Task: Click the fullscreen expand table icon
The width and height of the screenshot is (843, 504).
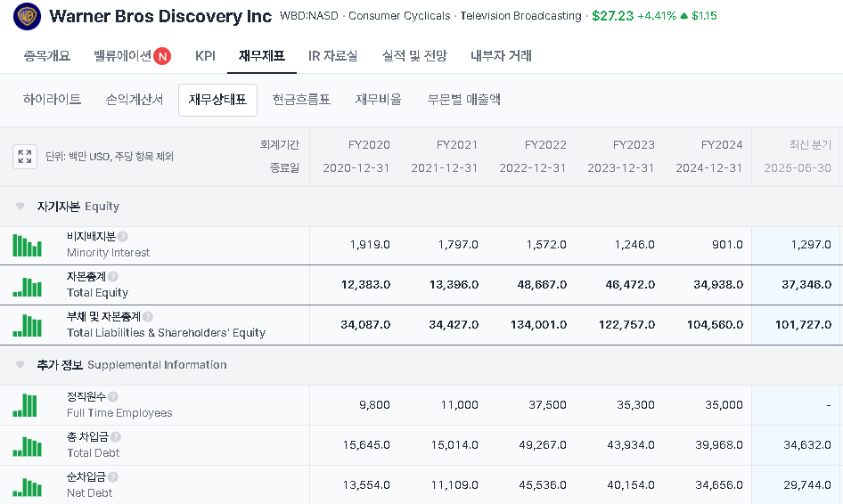Action: 25,157
